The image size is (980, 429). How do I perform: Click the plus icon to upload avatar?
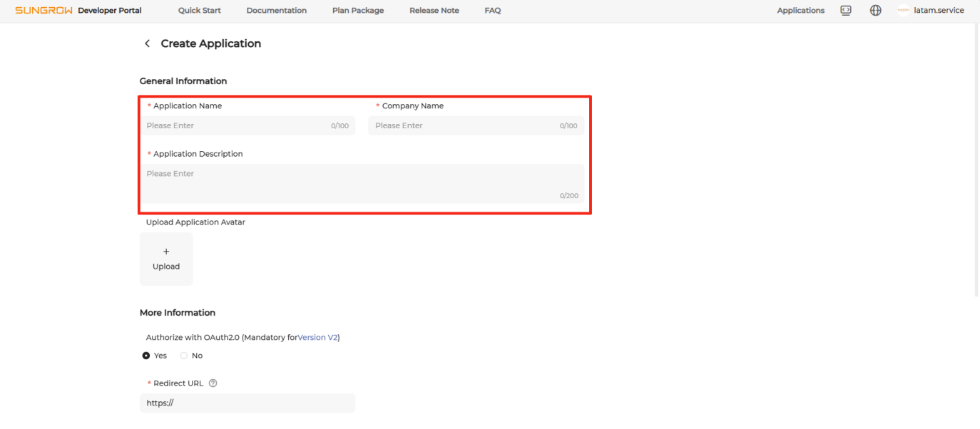166,252
